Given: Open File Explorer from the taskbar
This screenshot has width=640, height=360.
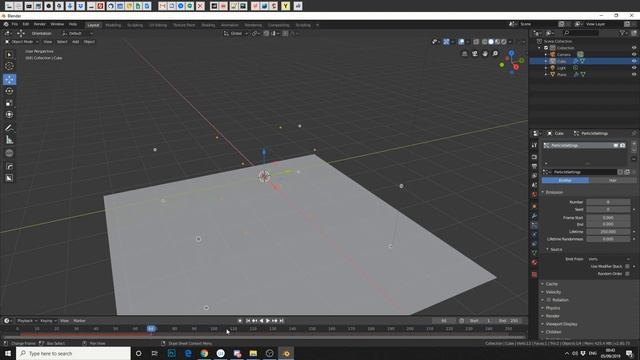Looking at the screenshot, I should point(253,353).
